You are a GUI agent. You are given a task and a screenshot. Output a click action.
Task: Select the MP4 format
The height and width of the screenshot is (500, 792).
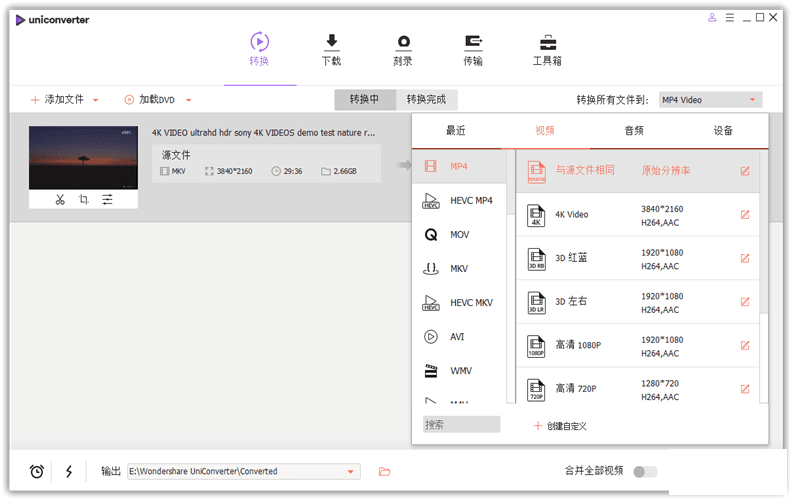459,166
